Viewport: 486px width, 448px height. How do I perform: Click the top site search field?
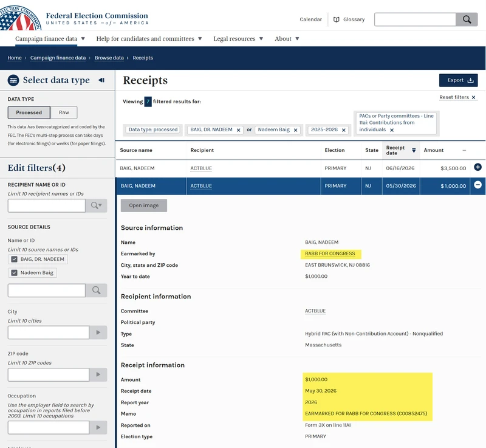coord(415,19)
